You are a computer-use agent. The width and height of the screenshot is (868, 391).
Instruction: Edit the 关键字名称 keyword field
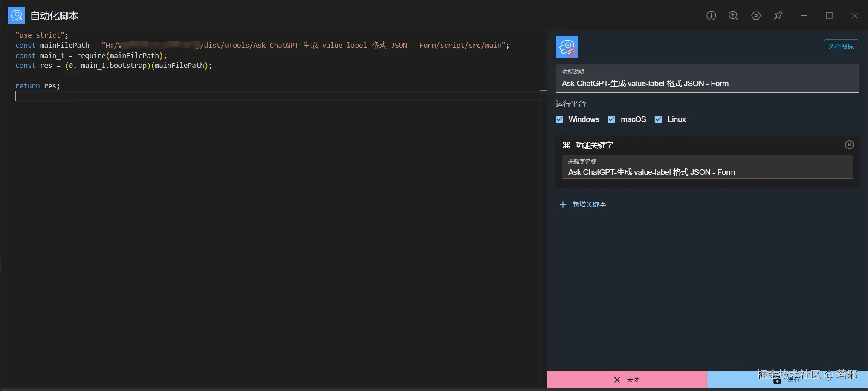[x=707, y=167]
